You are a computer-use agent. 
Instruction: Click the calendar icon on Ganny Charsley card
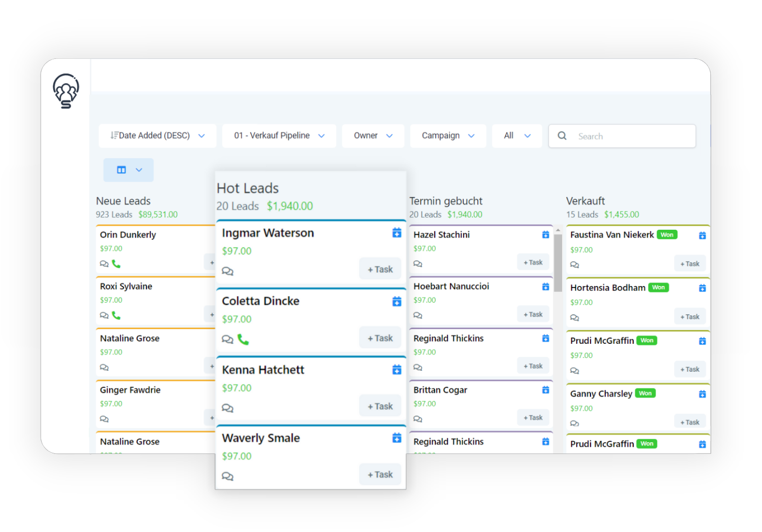click(702, 394)
